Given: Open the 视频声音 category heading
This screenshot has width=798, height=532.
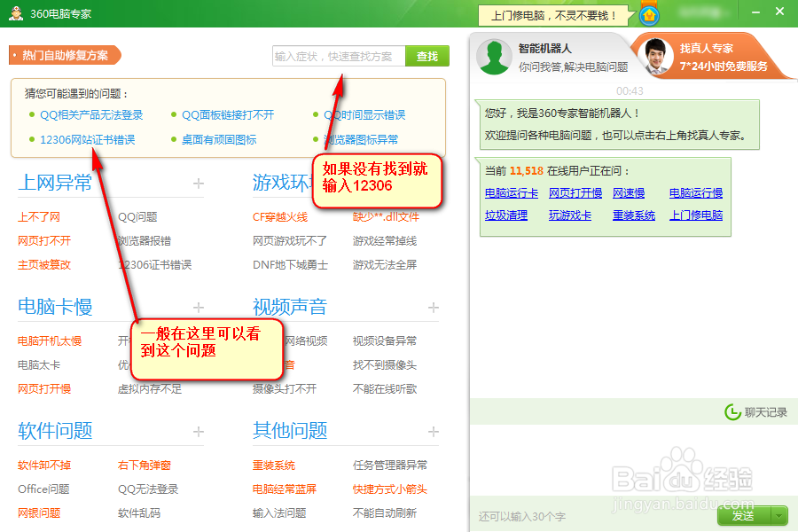Looking at the screenshot, I should tap(290, 307).
